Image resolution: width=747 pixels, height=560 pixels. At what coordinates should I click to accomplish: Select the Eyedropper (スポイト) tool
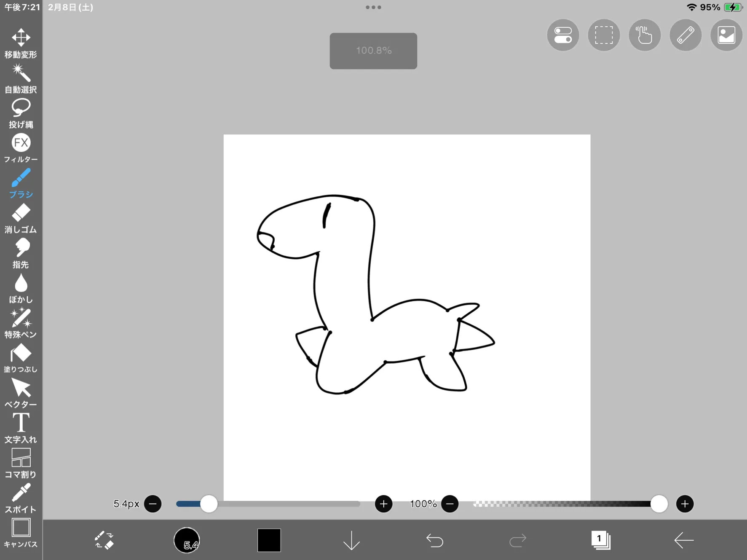[x=21, y=498]
